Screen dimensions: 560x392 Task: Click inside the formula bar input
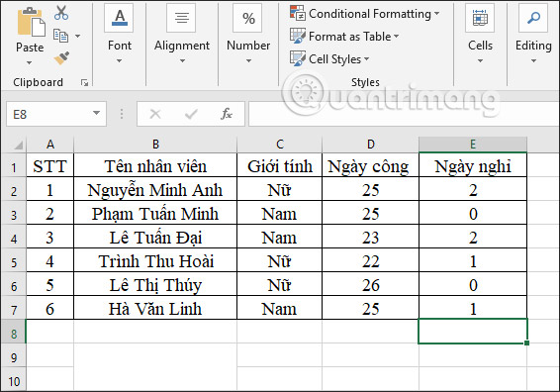tap(404, 114)
